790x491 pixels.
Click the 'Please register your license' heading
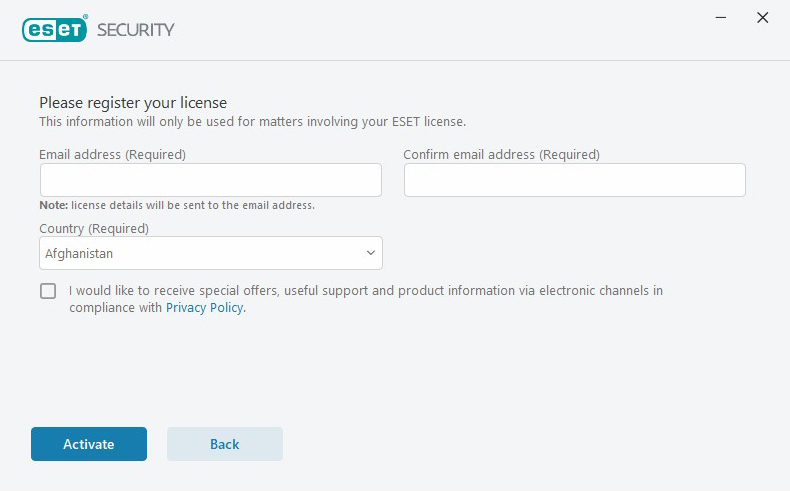133,103
